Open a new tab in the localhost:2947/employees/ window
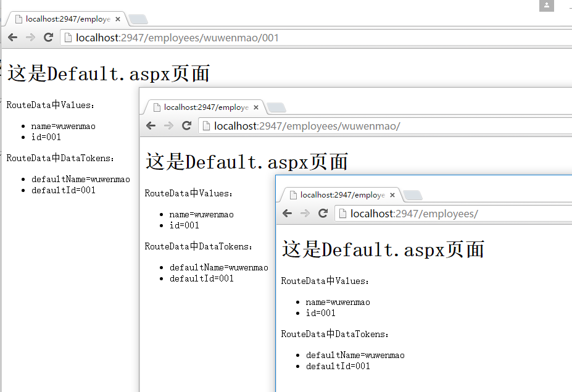572x392 pixels. (413, 195)
